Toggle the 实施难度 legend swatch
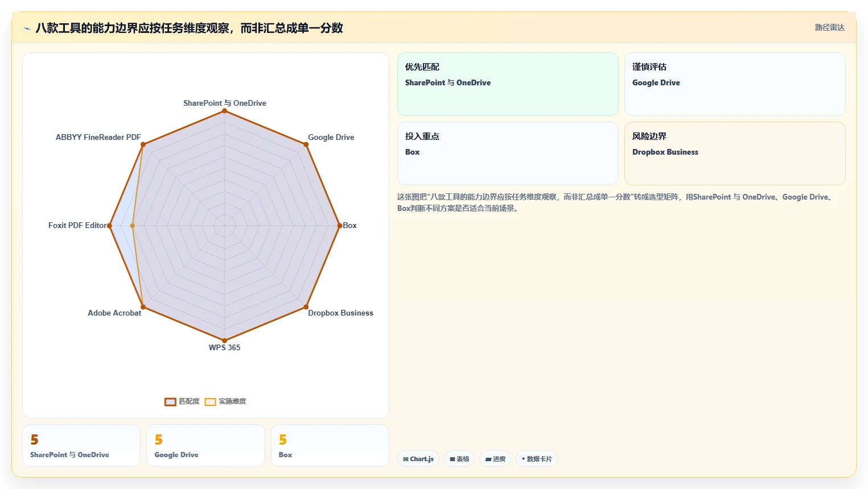The width and height of the screenshot is (868, 489). point(210,402)
